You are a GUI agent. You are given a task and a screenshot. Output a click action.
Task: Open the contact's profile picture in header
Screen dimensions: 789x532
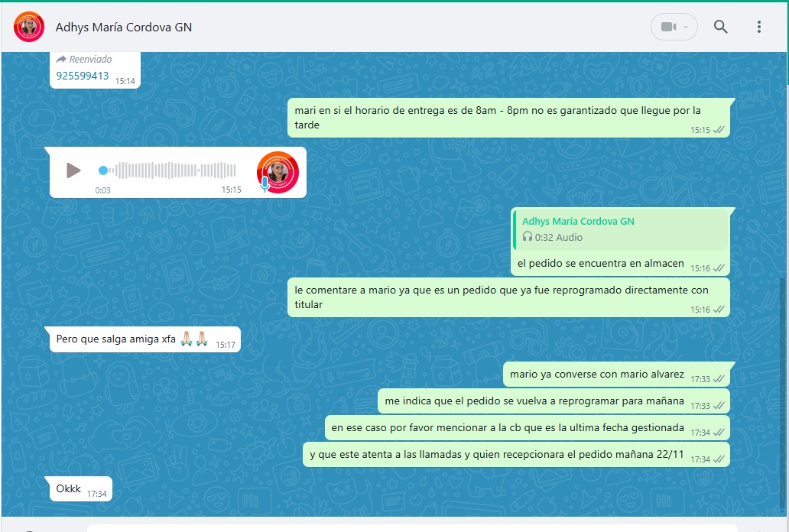click(29, 27)
